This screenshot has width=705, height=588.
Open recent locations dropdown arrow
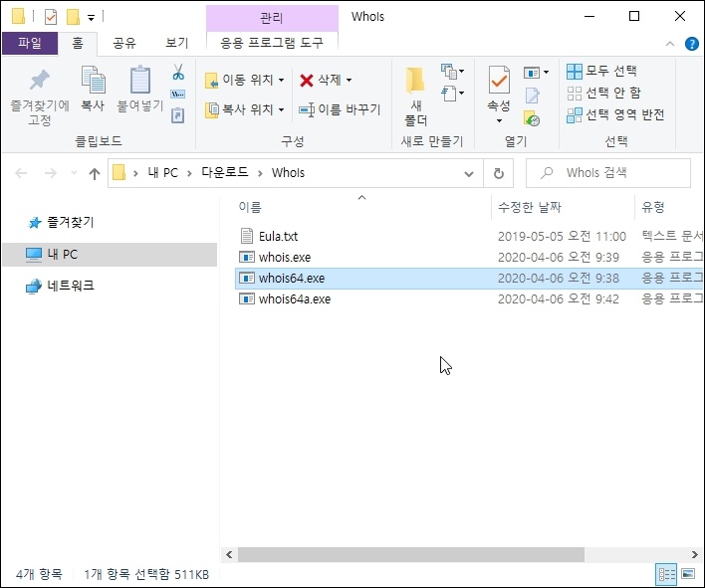click(75, 173)
